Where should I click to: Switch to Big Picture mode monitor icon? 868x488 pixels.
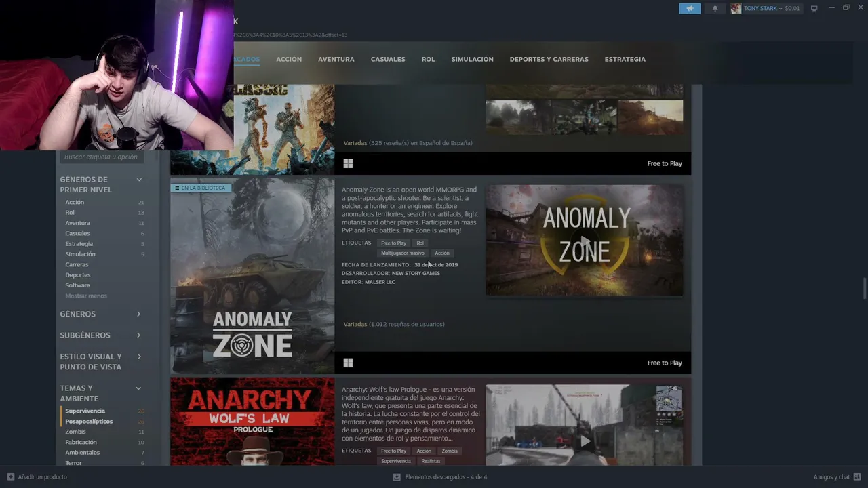[x=814, y=8]
